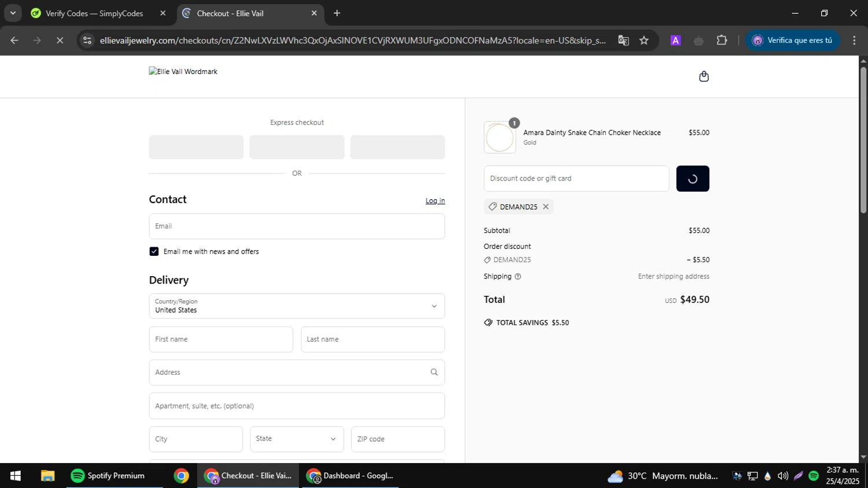Viewport: 868px width, 488px height.
Task: Click the $49.50 total amount
Action: [x=694, y=300]
